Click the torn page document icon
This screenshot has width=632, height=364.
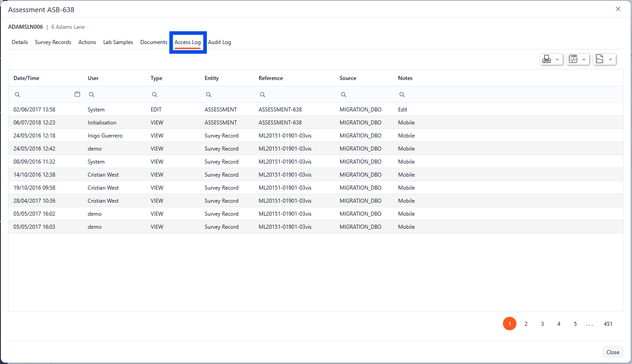coord(600,59)
